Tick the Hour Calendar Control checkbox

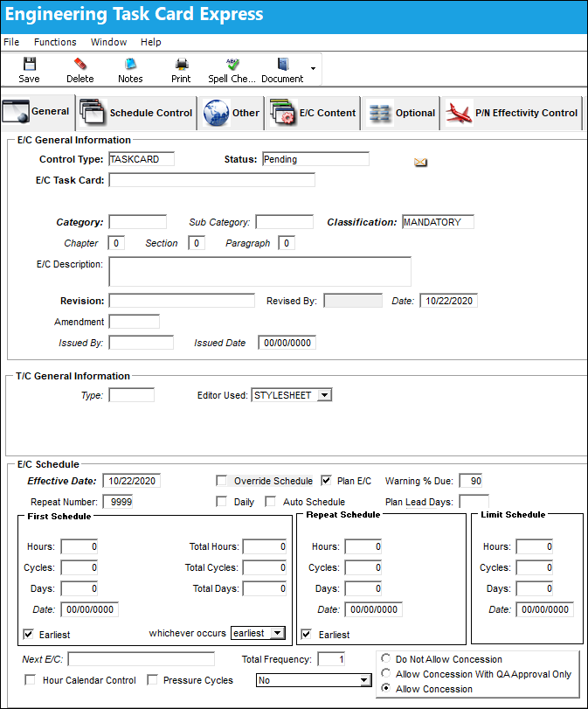pyautogui.click(x=30, y=680)
